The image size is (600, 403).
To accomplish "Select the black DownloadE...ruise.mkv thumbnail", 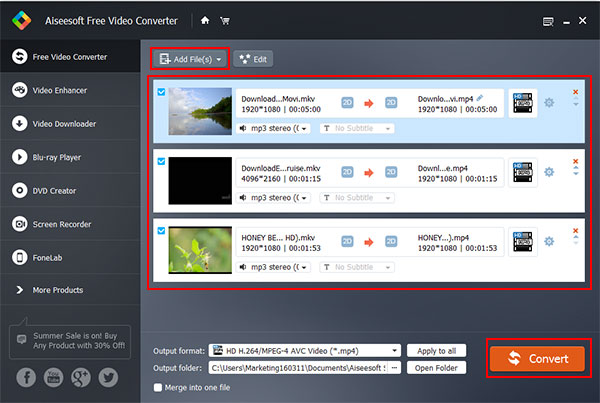I will click(200, 180).
